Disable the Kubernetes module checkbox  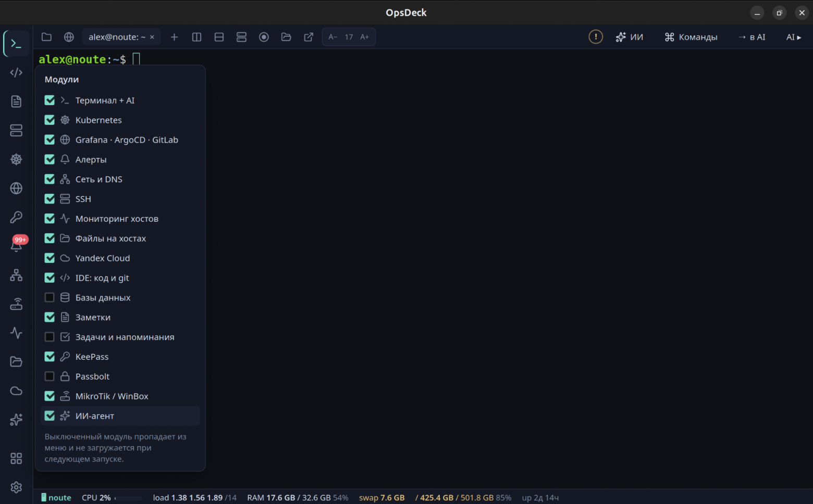point(50,120)
